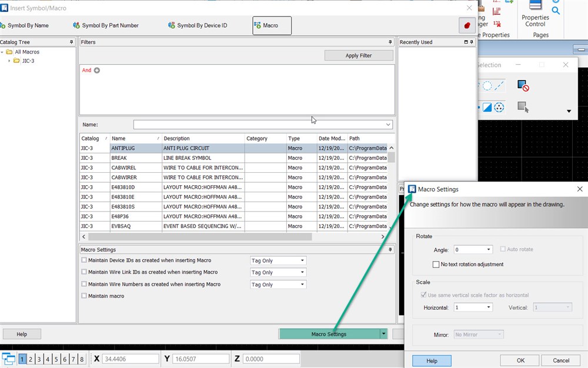Select the line selection tool in Selection panel
This screenshot has height=368, width=588.
coord(498,87)
